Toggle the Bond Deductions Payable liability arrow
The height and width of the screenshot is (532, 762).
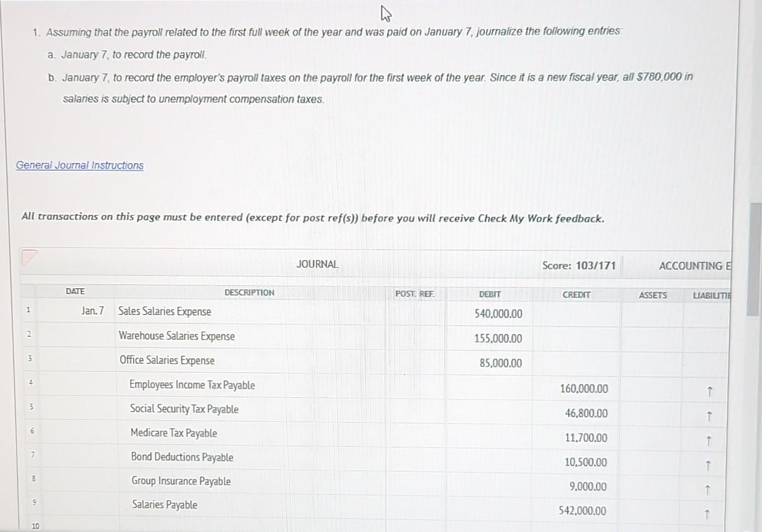tap(709, 464)
